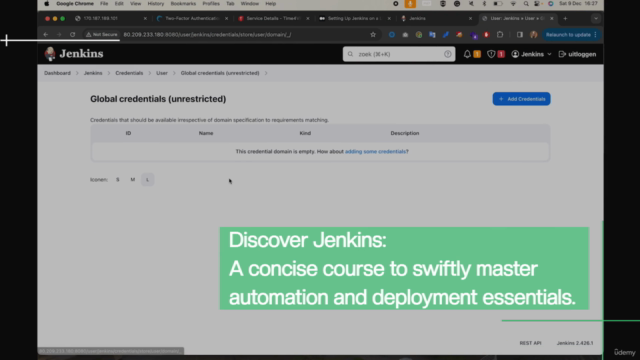Open the Window menu

[250, 4]
